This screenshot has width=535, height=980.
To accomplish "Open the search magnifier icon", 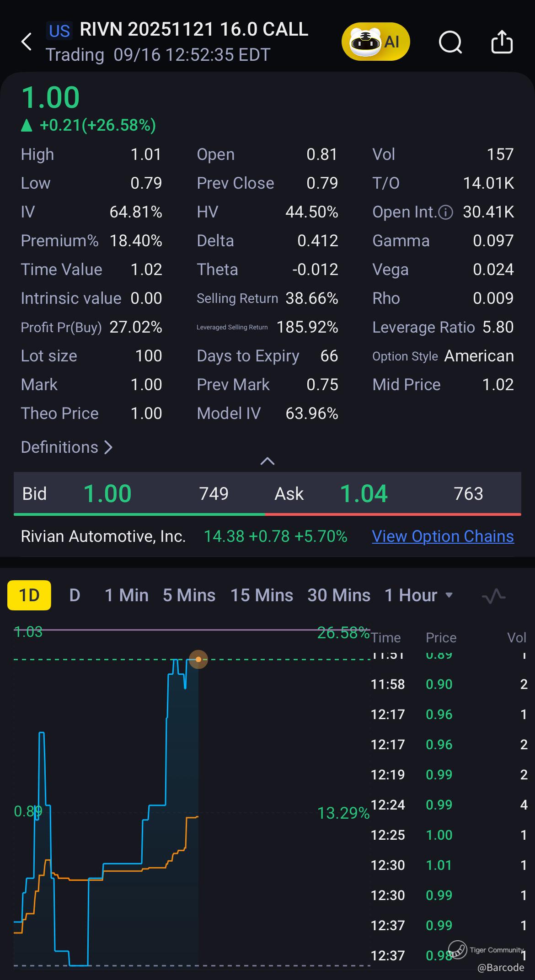I will point(450,42).
